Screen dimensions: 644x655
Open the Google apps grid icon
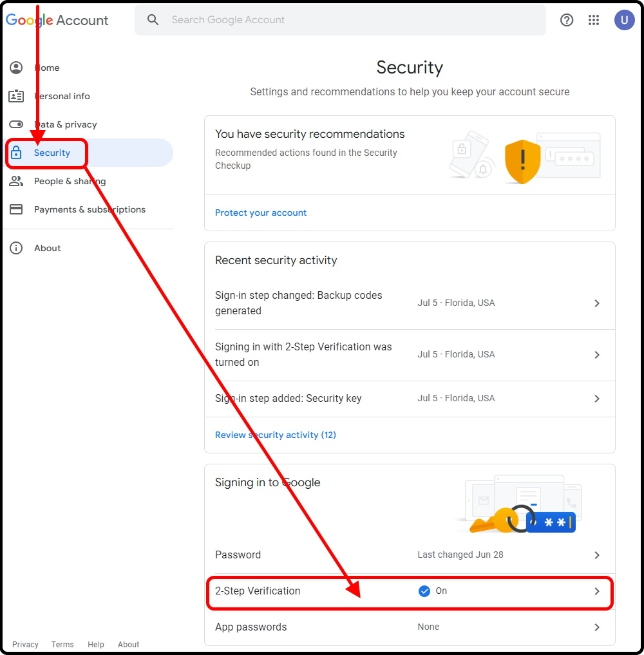[594, 20]
